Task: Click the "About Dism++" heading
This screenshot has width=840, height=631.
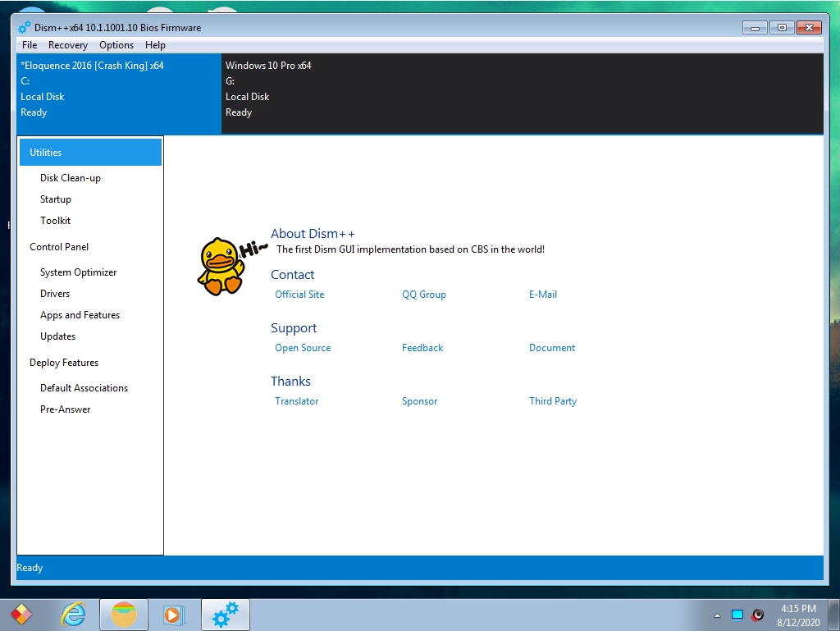Action: (313, 234)
